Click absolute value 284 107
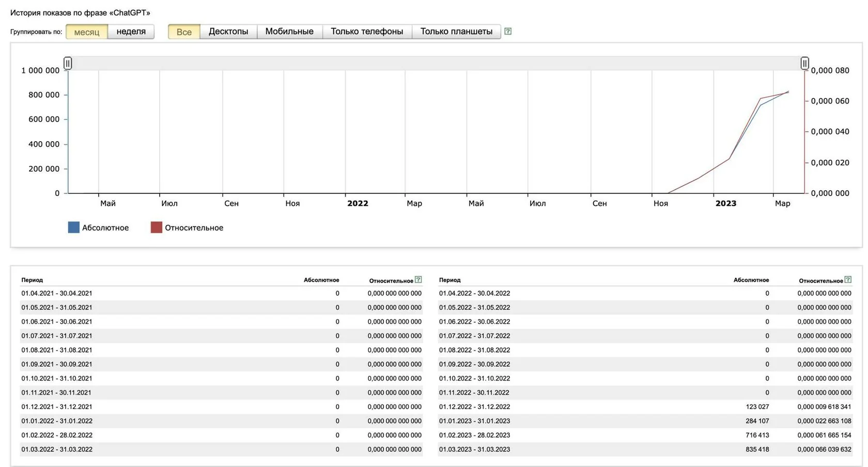Viewport: 868px width, 467px height. click(x=757, y=421)
